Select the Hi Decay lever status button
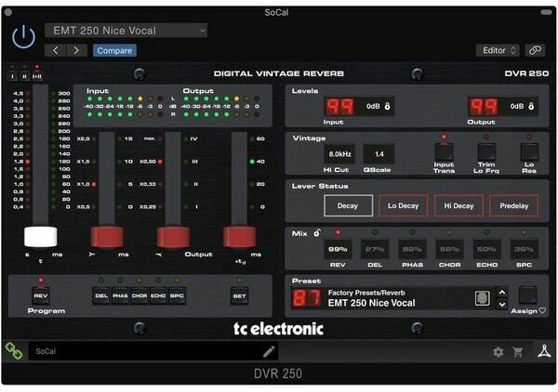The width and height of the screenshot is (558, 392). coord(458,205)
